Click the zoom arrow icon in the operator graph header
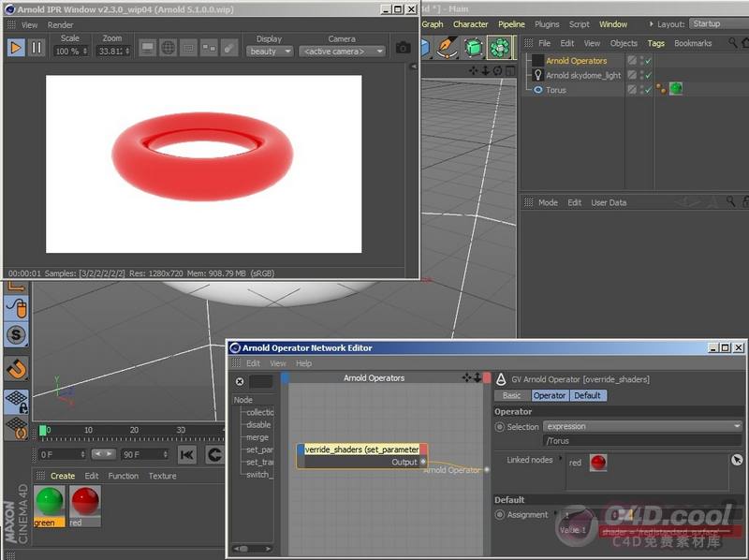The width and height of the screenshot is (749, 560). pyautogui.click(x=477, y=378)
